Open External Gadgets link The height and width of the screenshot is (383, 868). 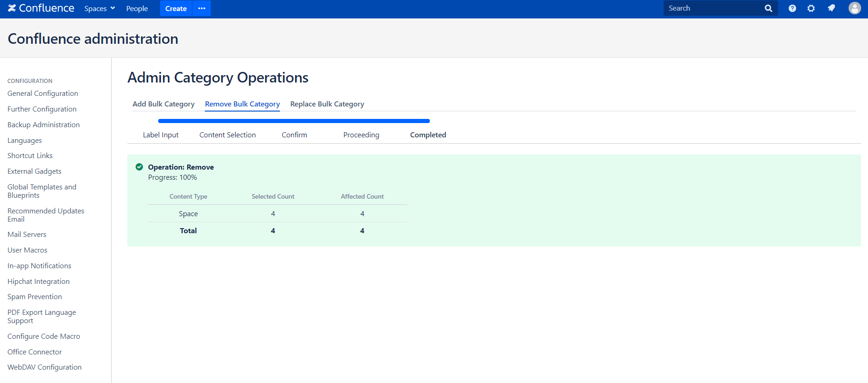tap(34, 171)
